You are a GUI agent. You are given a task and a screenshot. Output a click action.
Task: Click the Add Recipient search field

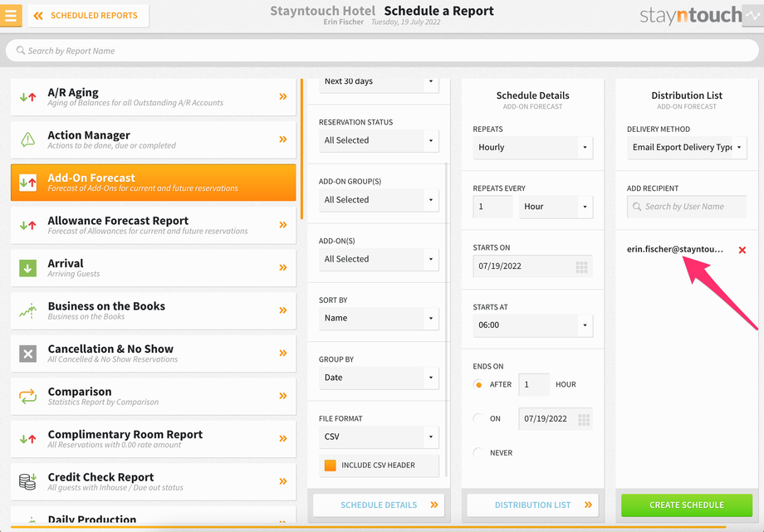(687, 207)
